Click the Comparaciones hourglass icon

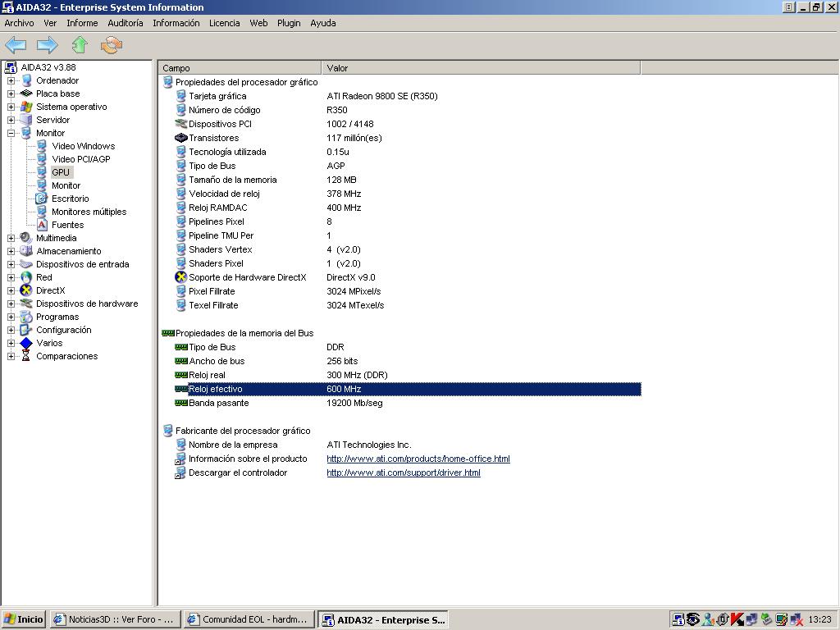tap(26, 356)
